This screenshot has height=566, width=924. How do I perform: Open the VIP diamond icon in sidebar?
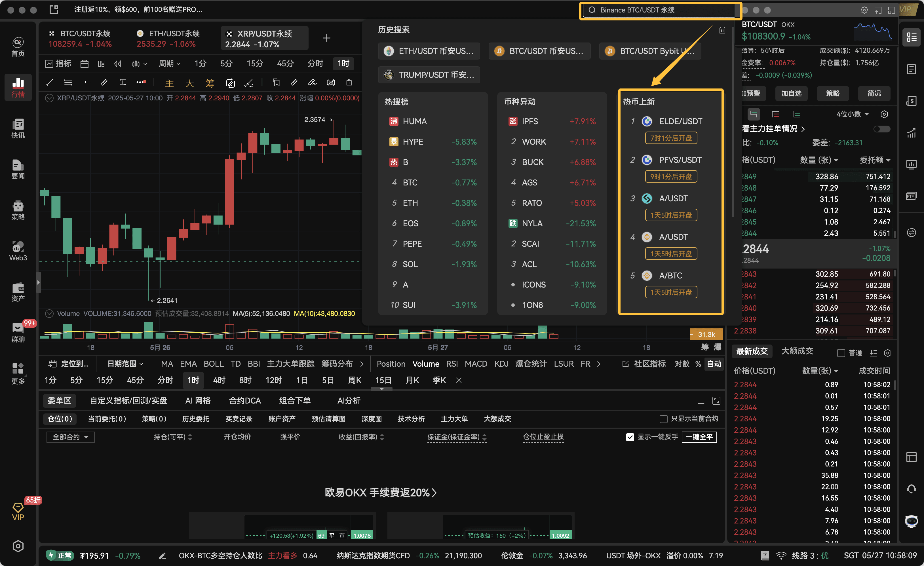(x=18, y=512)
